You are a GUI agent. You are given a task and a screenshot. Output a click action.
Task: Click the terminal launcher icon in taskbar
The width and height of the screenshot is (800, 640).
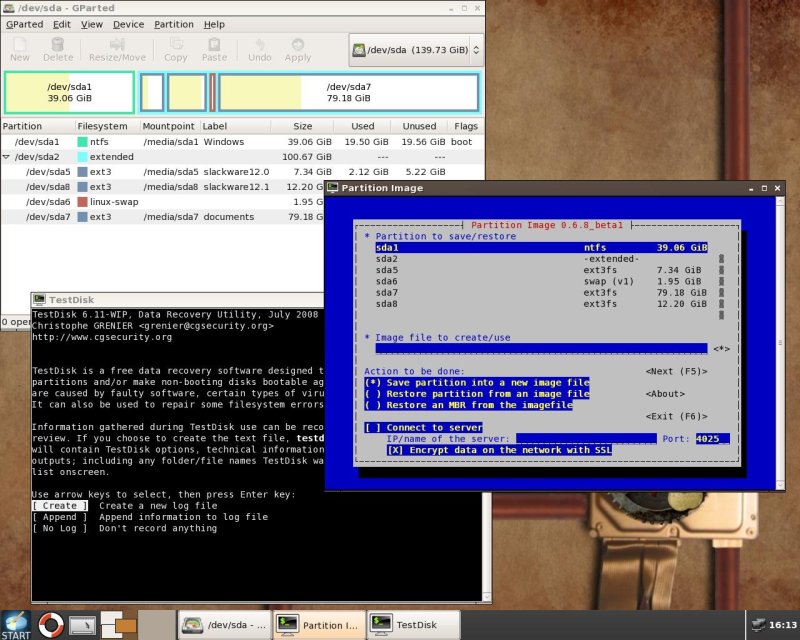click(x=82, y=625)
